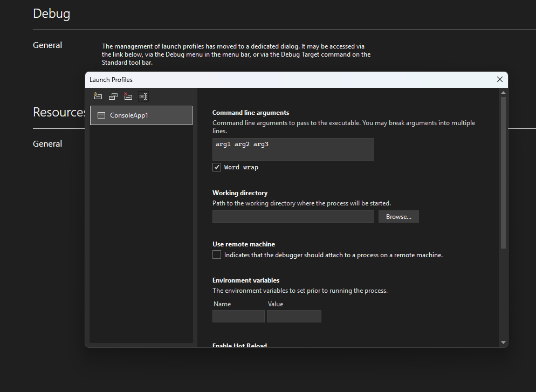Click the Launch Profiles title bar
The image size is (536, 392).
point(270,80)
